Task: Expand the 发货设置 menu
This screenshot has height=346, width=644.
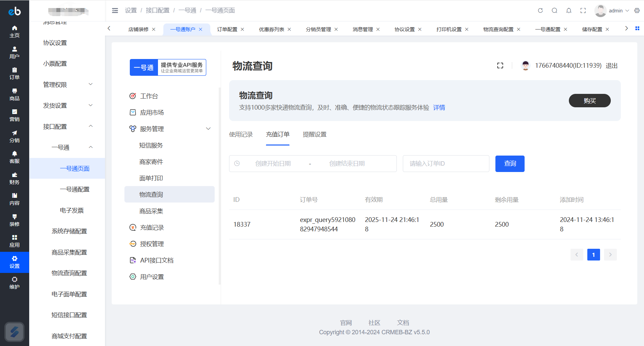Action: pos(67,105)
